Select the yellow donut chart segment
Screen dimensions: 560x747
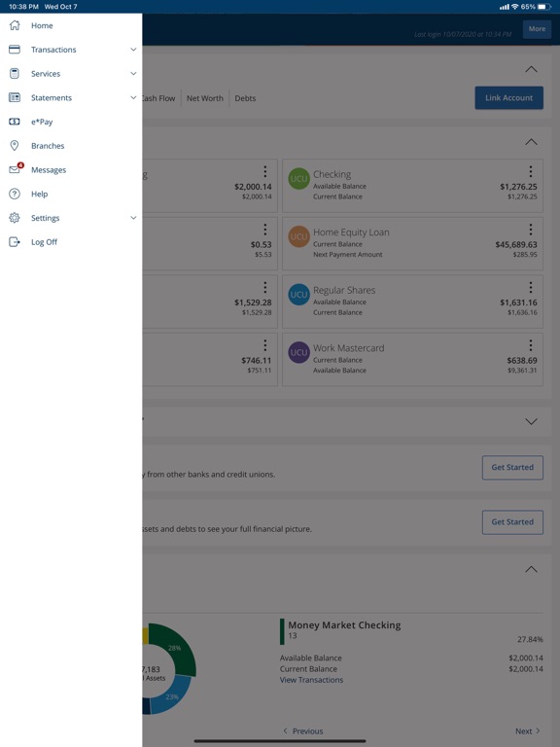(x=145, y=635)
